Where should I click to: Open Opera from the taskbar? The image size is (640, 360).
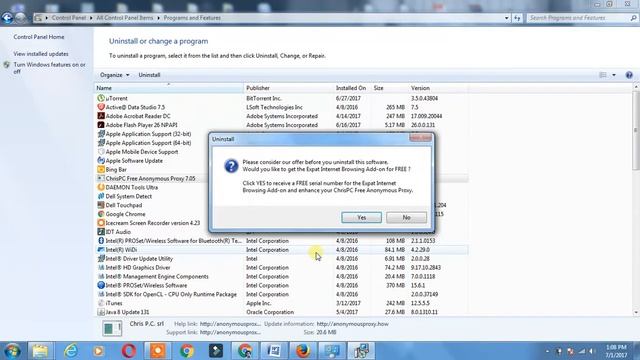tap(129, 351)
